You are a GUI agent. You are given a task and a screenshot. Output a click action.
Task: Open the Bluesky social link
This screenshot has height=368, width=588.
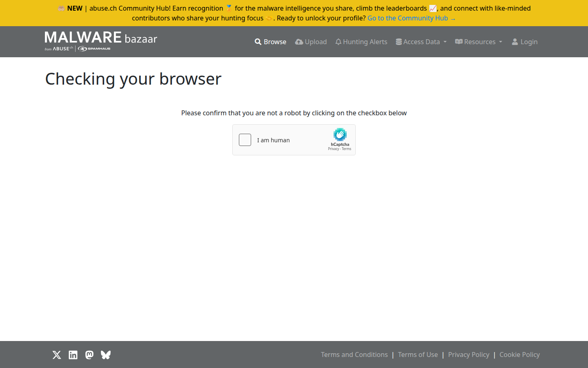click(106, 355)
